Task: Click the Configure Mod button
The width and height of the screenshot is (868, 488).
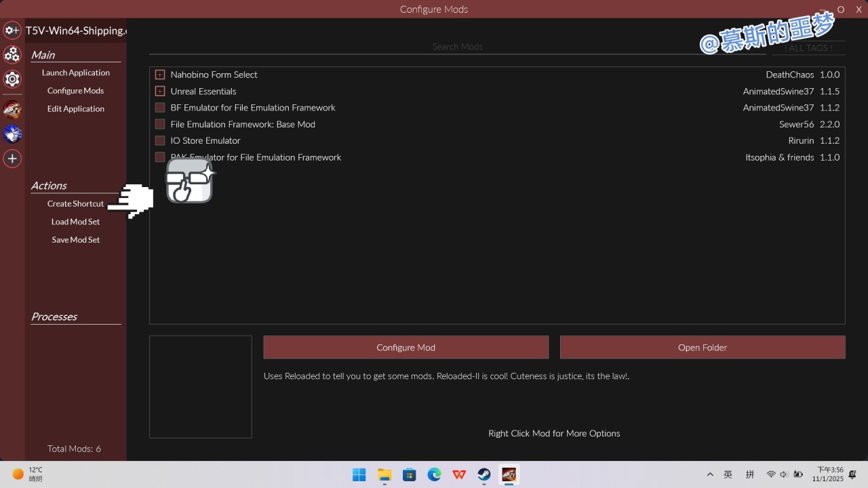Action: pyautogui.click(x=406, y=347)
